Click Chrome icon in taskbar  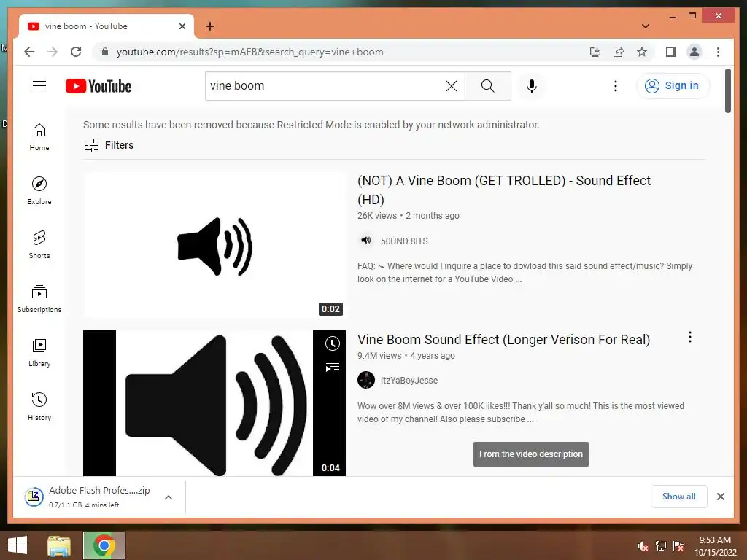click(x=104, y=545)
